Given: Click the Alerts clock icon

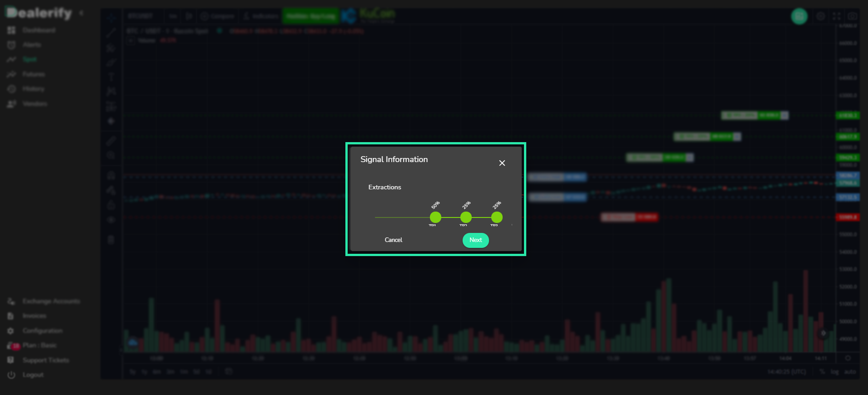Looking at the screenshot, I should tap(11, 44).
